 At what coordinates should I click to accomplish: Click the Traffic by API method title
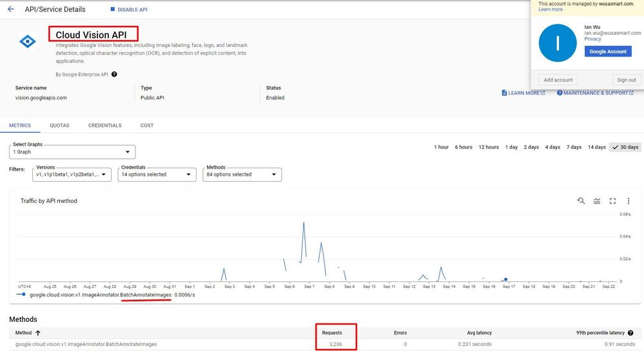pos(49,201)
